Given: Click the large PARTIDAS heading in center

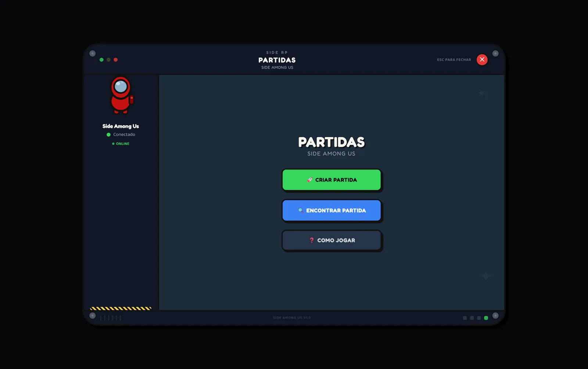Looking at the screenshot, I should tap(331, 142).
